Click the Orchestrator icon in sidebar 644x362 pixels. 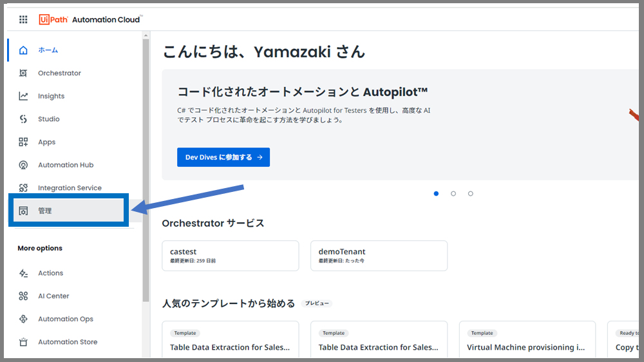23,73
